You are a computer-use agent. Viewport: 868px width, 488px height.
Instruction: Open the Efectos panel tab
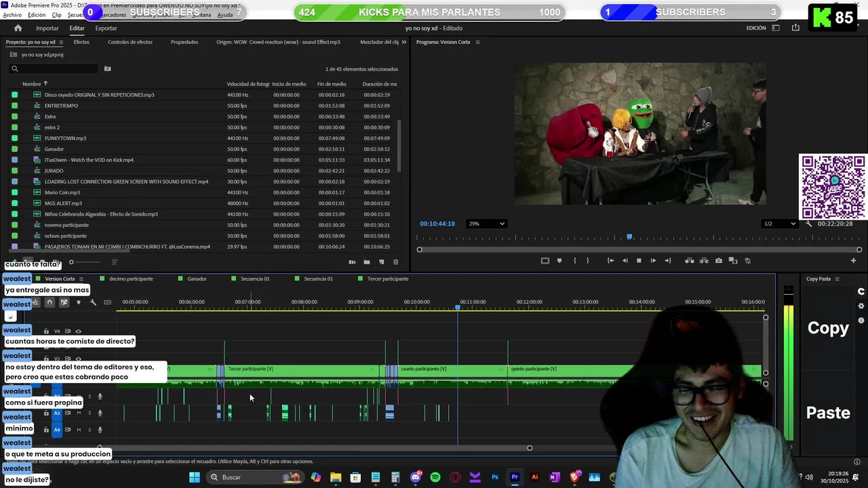point(81,42)
